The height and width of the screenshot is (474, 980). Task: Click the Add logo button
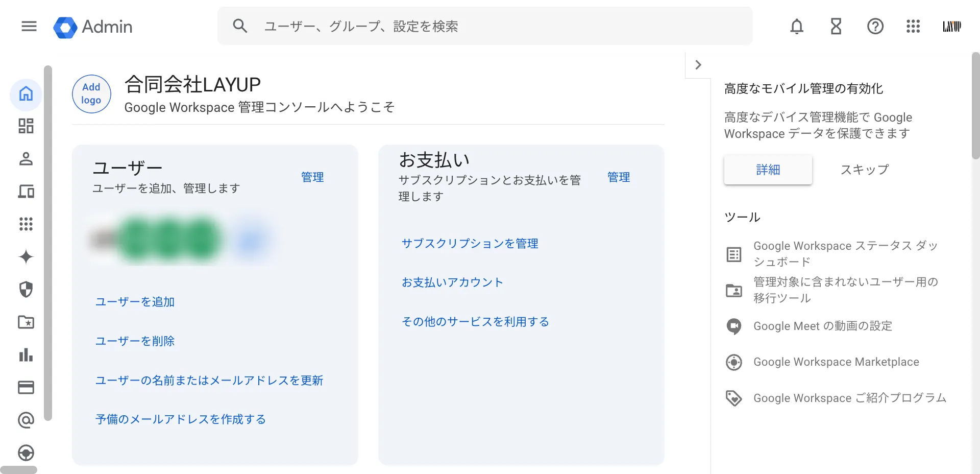[x=91, y=94]
